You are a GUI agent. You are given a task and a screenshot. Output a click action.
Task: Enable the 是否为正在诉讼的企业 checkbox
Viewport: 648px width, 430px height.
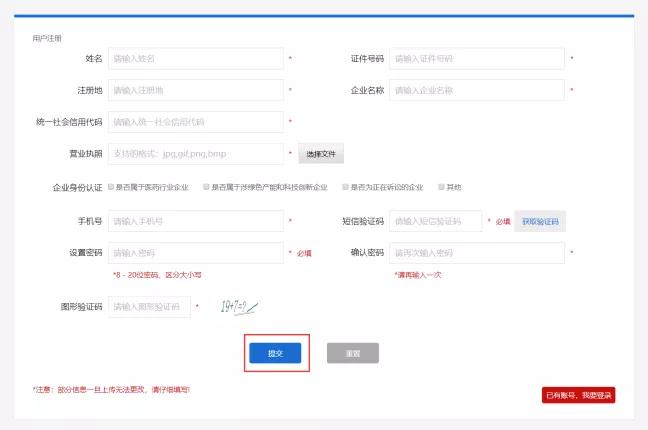345,187
